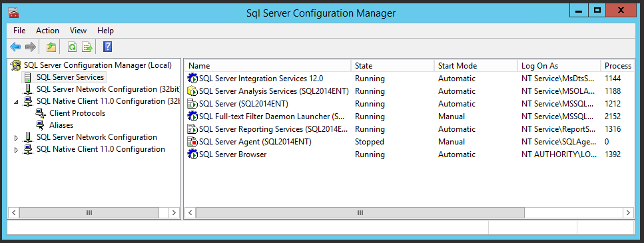Click the Running state of SQL Server Browser
Screen dimensions: 644x243
click(370, 154)
